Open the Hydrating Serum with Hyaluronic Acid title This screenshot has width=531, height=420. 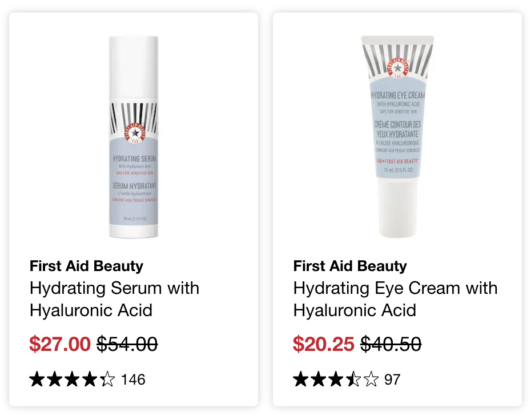tap(114, 299)
